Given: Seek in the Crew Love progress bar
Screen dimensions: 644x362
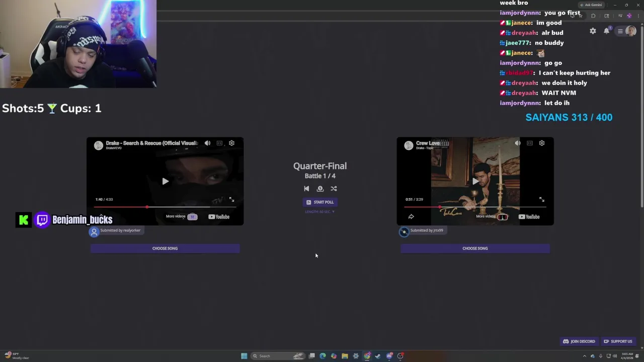Looking at the screenshot, I should click(x=475, y=207).
